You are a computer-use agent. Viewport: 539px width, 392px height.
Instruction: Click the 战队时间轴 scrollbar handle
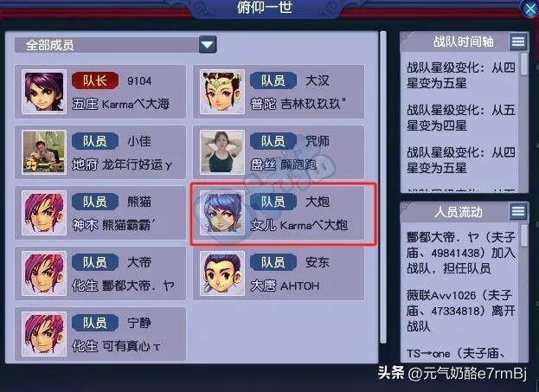pos(524,64)
